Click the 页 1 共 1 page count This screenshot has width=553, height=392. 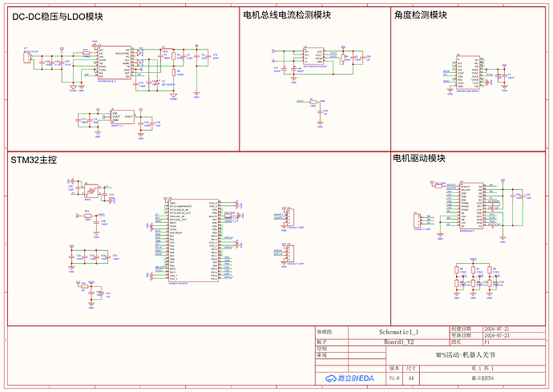[482, 369]
